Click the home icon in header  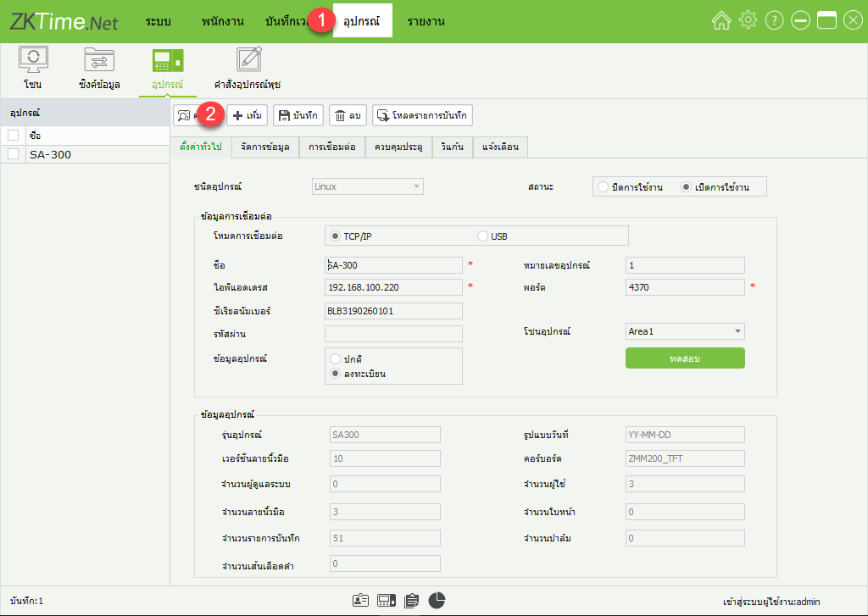click(721, 21)
